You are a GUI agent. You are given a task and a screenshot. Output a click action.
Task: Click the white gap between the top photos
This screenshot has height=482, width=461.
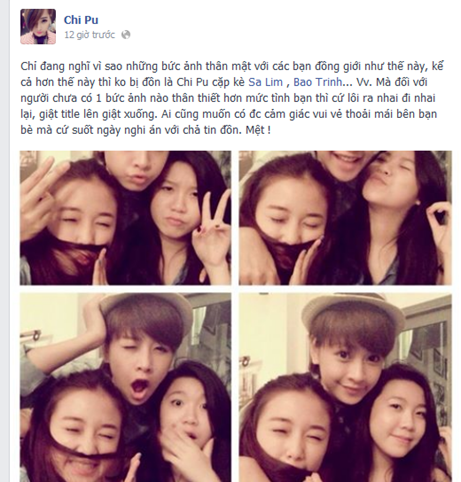click(x=235, y=218)
